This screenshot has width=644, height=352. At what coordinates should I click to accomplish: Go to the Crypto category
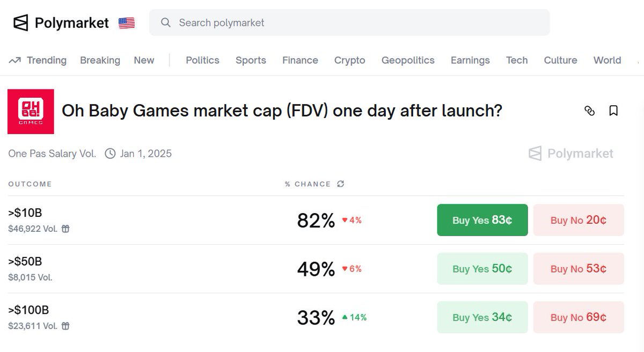pos(349,60)
